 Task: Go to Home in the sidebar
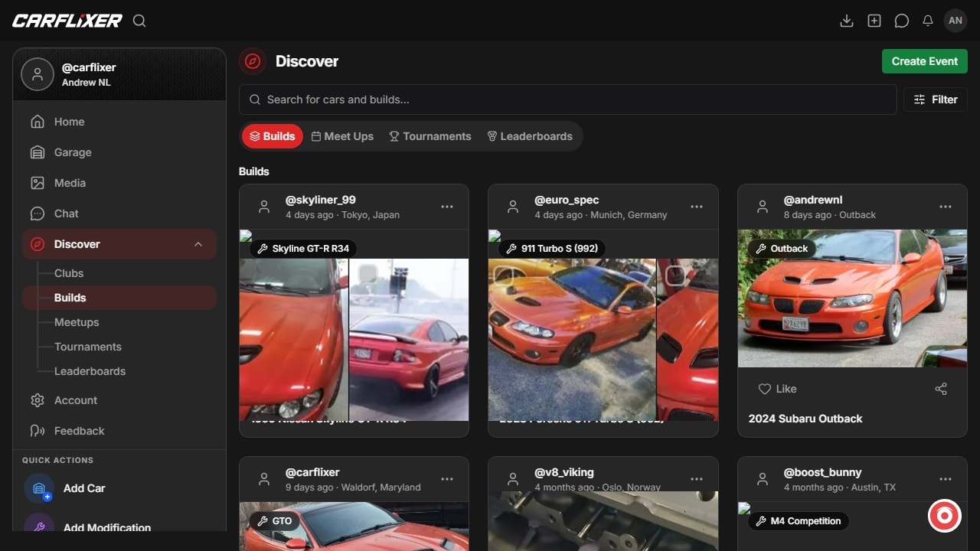coord(119,122)
